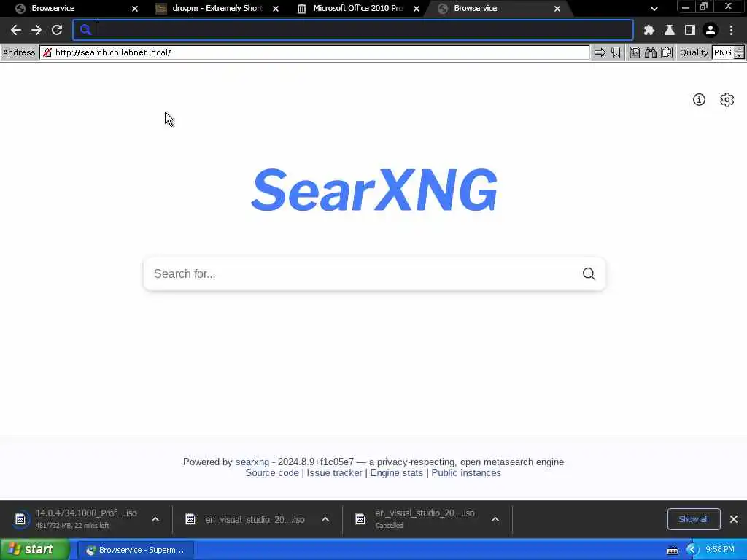Open the Chrome Labs flask icon

click(x=670, y=30)
